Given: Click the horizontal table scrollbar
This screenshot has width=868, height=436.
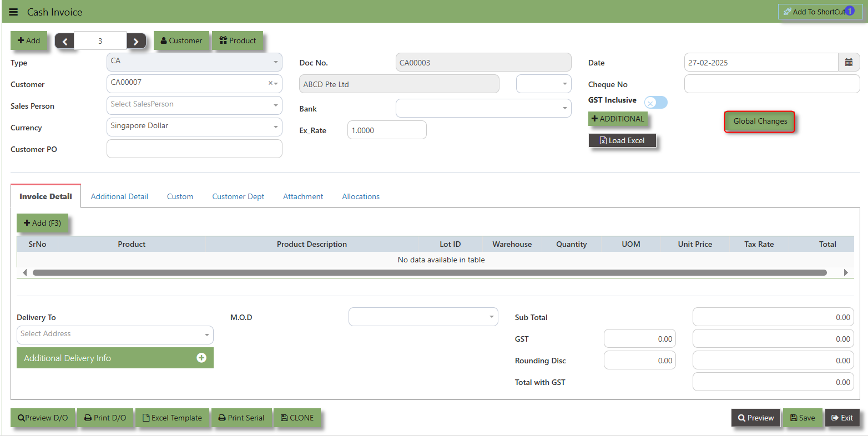Looking at the screenshot, I should tap(430, 272).
